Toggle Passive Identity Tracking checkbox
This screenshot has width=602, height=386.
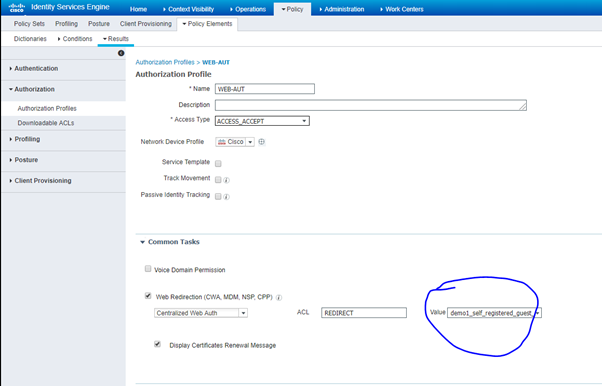point(218,197)
